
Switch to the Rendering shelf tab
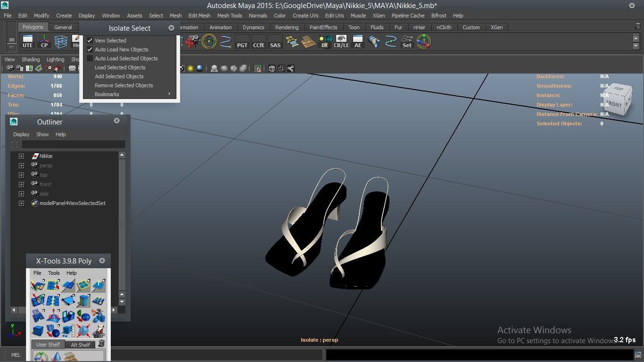287,27
